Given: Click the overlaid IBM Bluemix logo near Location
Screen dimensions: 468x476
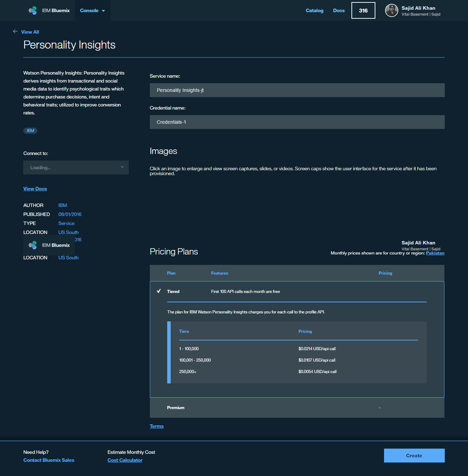Looking at the screenshot, I should pos(49,245).
